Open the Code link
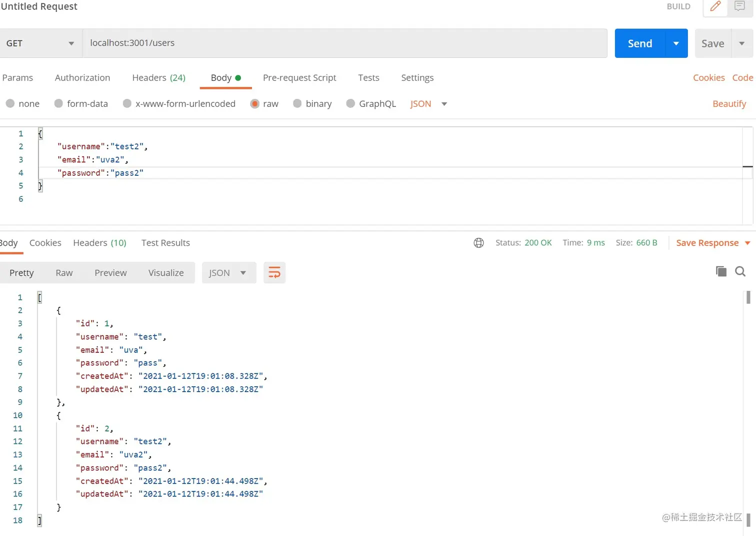The image size is (756, 536). [x=742, y=78]
